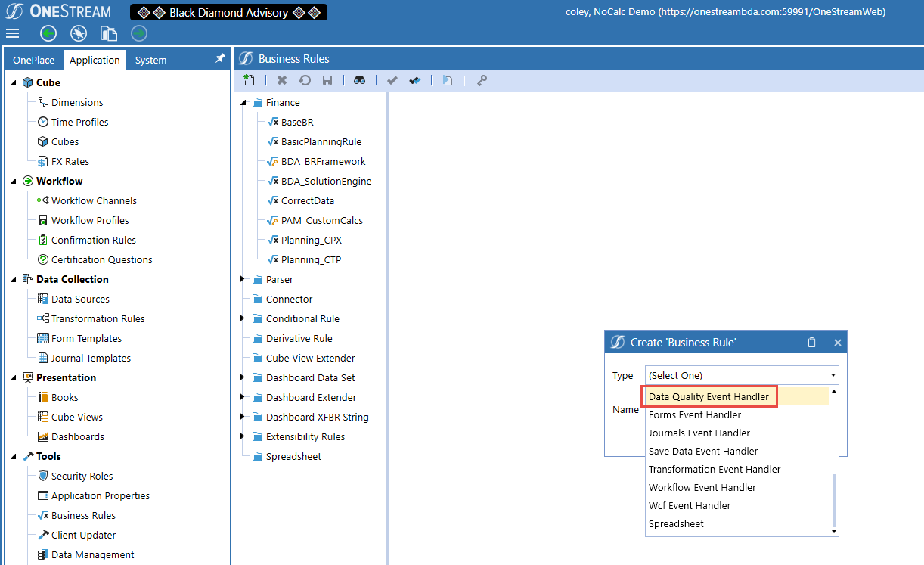Switch to the Application tab
The height and width of the screenshot is (565, 924).
(x=95, y=60)
